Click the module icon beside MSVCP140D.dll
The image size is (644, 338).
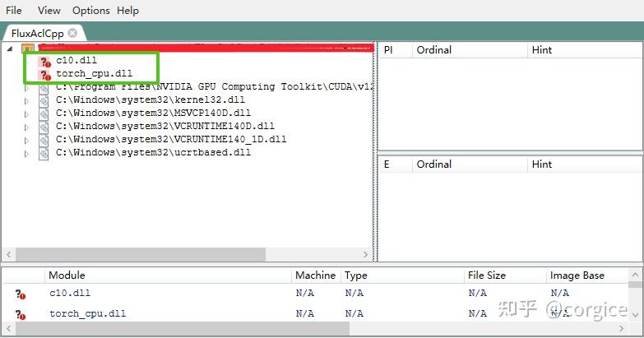pos(44,114)
